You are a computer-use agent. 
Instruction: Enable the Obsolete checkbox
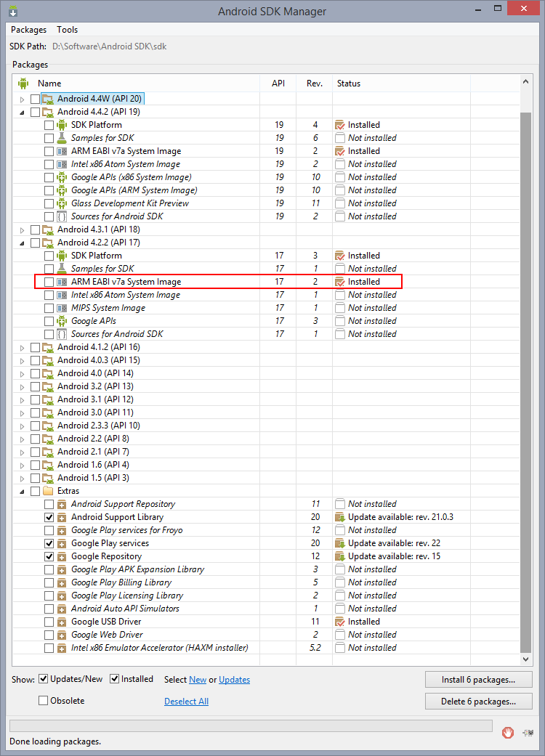[x=44, y=701]
